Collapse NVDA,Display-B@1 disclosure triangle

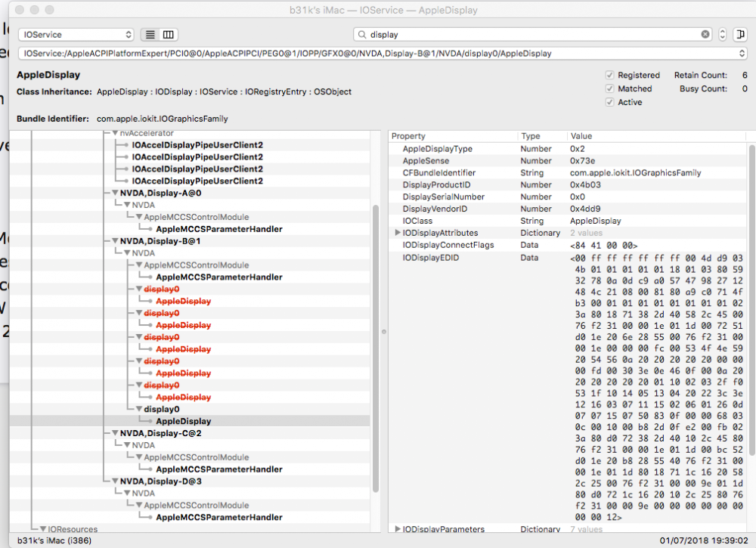115,241
